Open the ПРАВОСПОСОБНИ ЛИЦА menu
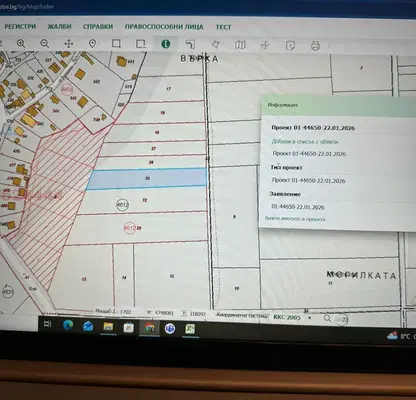Image resolution: width=416 pixels, height=400 pixels. [164, 27]
